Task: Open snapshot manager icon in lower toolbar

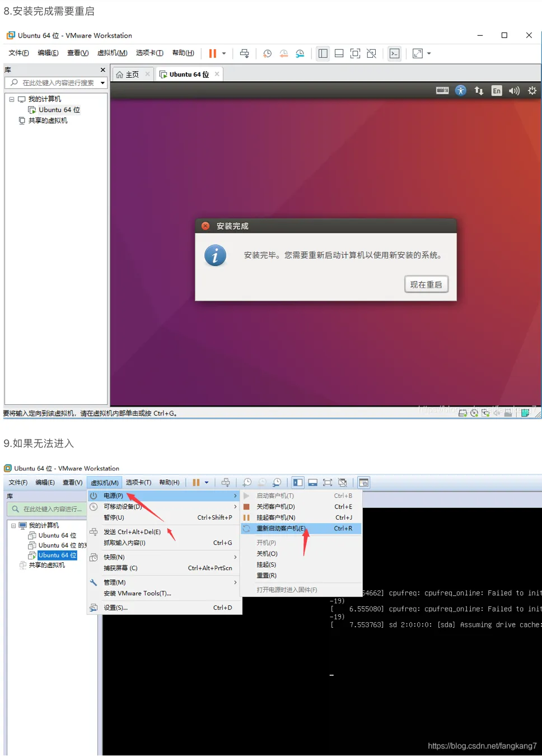Action: (277, 482)
